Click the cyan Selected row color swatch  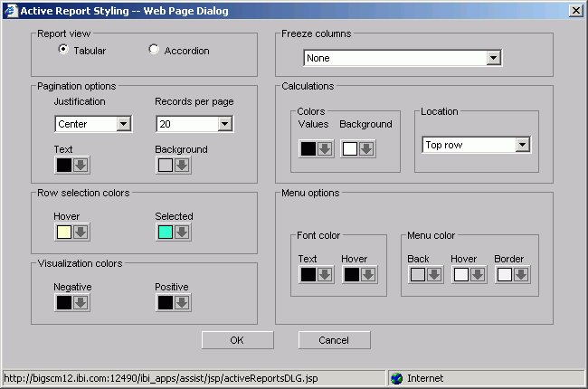165,232
